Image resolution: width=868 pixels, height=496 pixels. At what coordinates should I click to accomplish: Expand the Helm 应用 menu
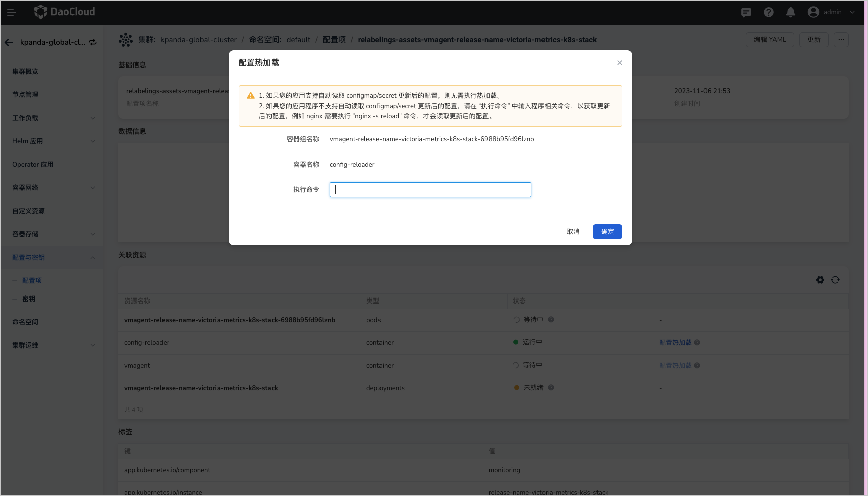[x=52, y=141]
